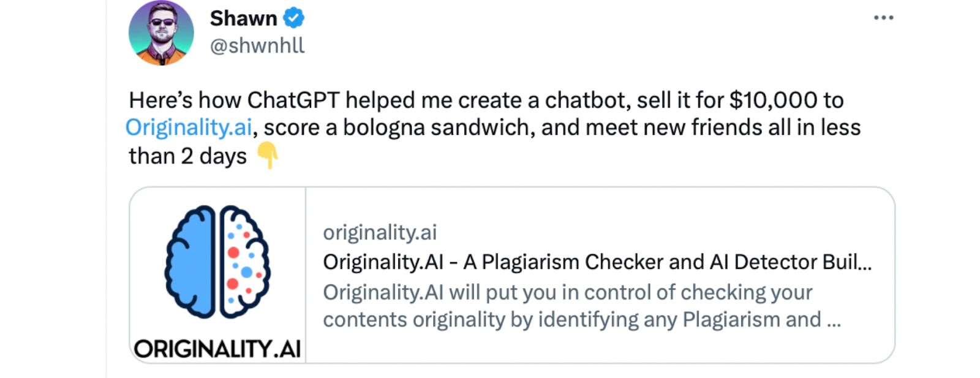This screenshot has width=980, height=378.
Task: Open the three-dot more options menu
Action: point(883,18)
